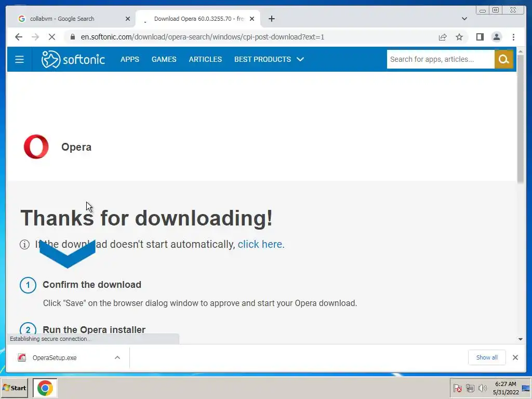Open the volume speaker tray icon
The width and height of the screenshot is (532, 399).
483,388
